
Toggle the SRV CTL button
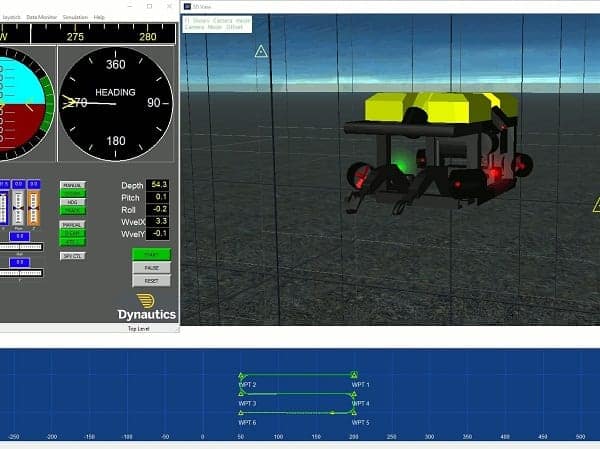click(x=73, y=256)
